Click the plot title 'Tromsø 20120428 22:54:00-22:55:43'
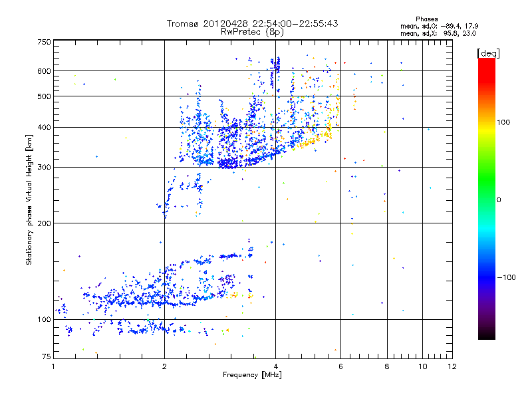The width and height of the screenshot is (532, 399). point(253,23)
